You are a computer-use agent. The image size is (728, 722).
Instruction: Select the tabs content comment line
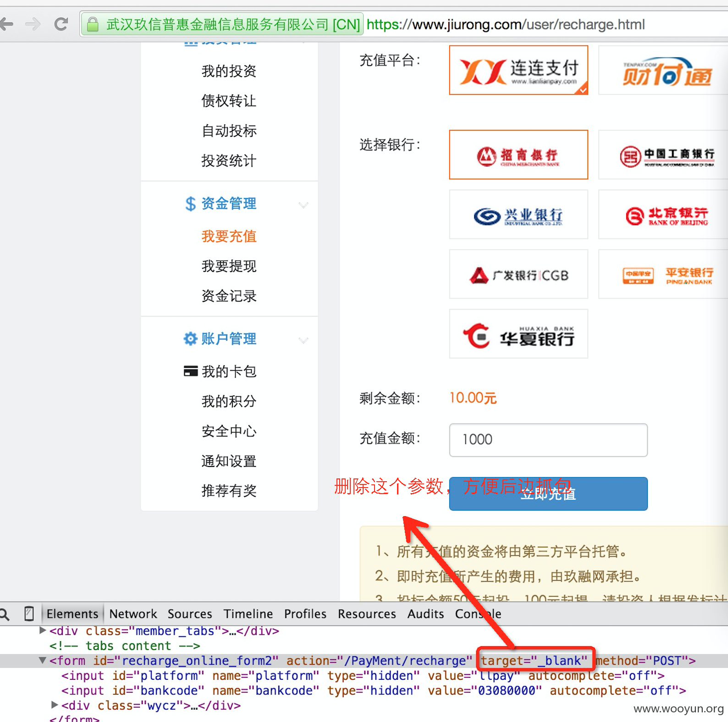[x=125, y=646]
